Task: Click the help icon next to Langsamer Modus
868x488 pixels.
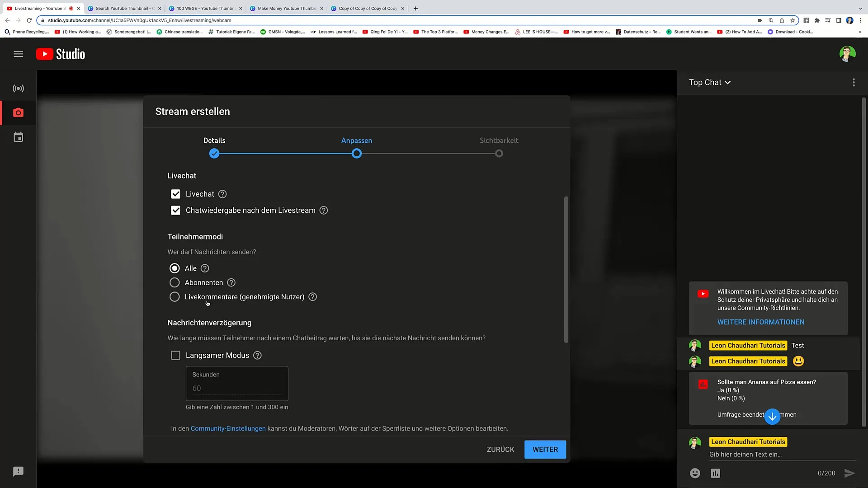Action: (x=257, y=356)
